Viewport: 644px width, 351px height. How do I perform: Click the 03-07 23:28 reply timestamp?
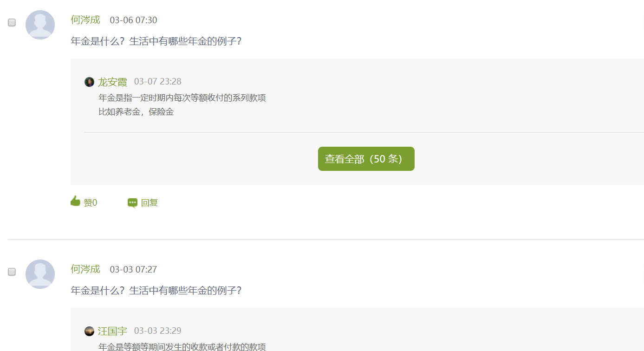(x=158, y=82)
